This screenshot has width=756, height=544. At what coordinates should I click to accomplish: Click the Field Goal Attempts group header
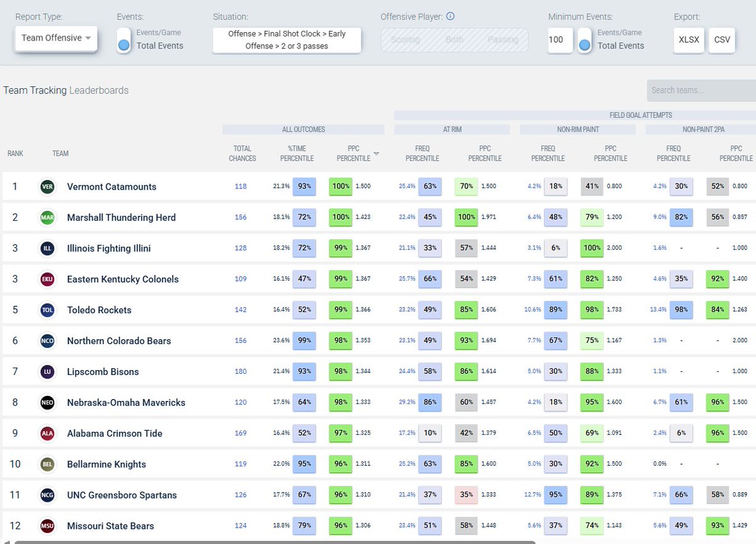pos(575,115)
